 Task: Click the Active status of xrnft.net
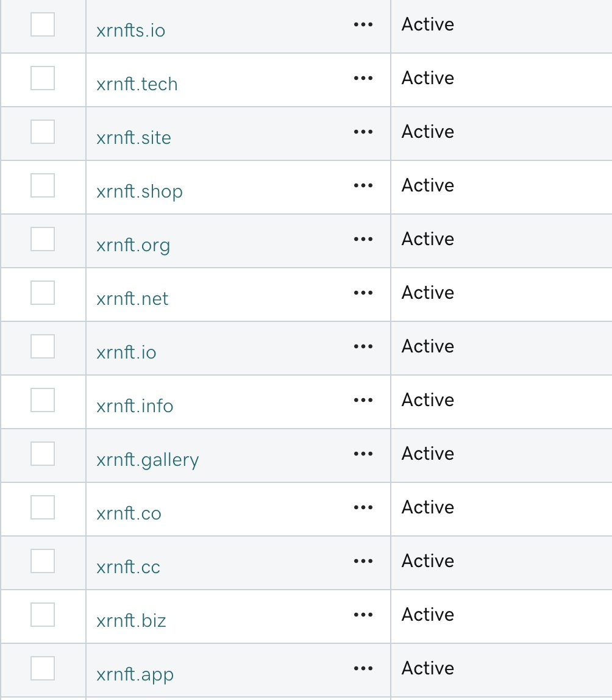pos(428,293)
